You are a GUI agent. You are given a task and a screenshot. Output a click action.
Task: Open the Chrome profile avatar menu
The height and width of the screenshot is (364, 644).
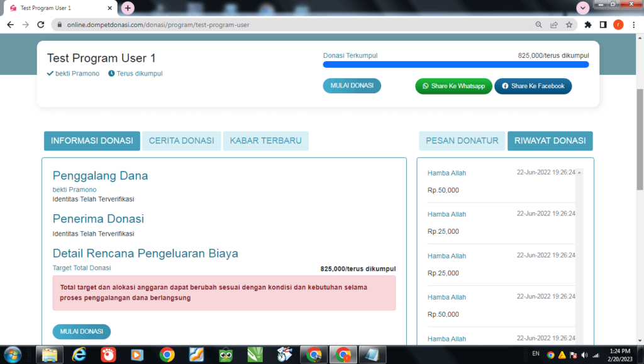point(618,25)
